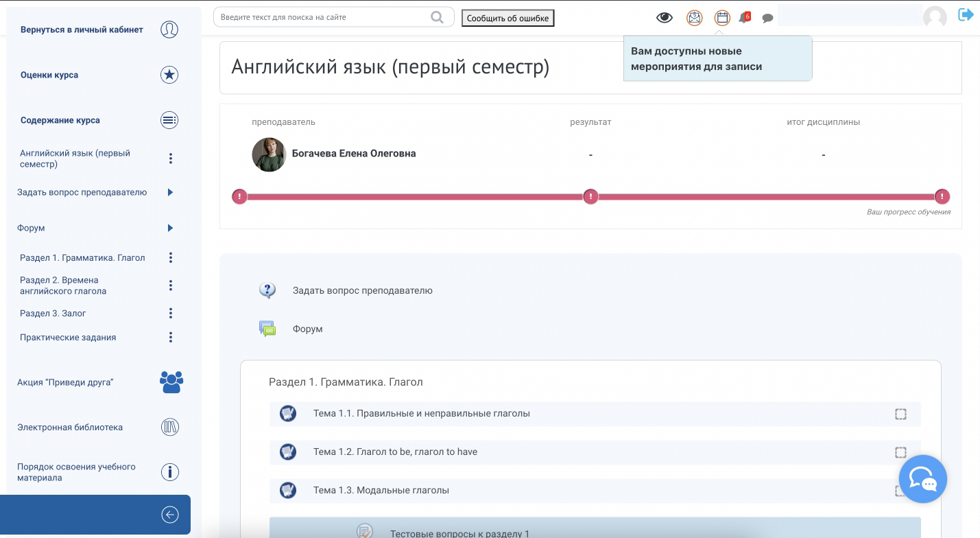Open options dots for Раздел 3. Залог

(x=171, y=313)
